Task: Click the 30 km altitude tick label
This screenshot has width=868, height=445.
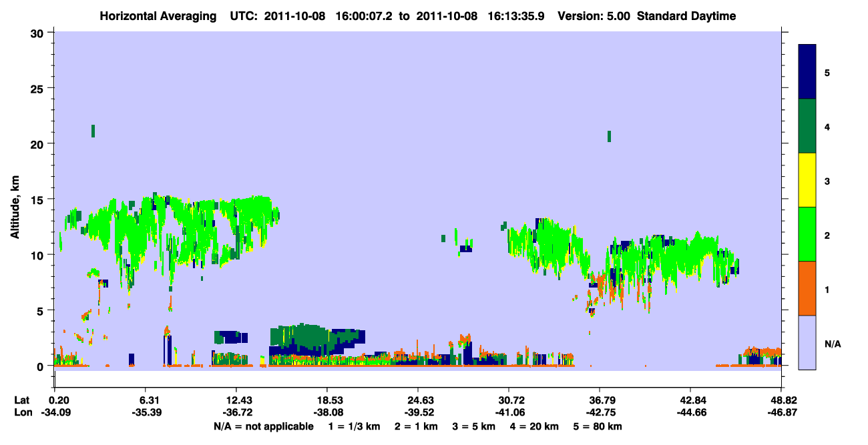Action: pyautogui.click(x=39, y=33)
